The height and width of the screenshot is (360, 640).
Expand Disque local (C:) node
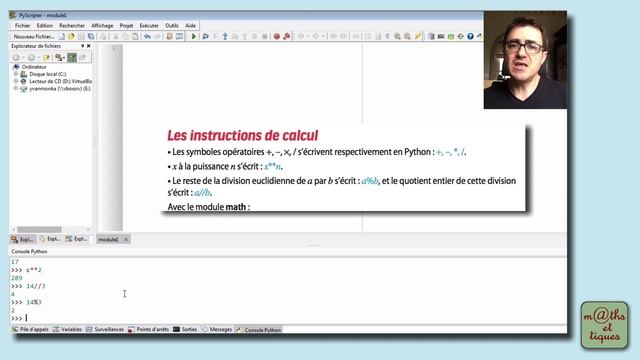tap(16, 74)
